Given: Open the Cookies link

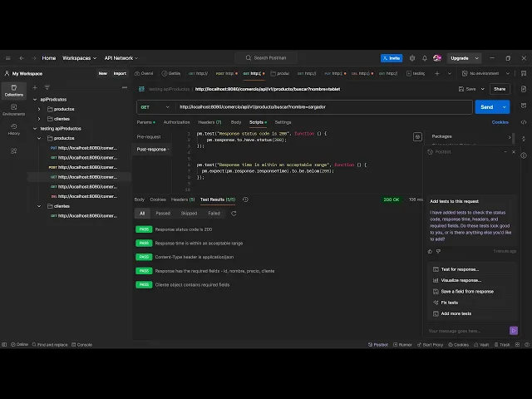Looking at the screenshot, I should tap(500, 122).
